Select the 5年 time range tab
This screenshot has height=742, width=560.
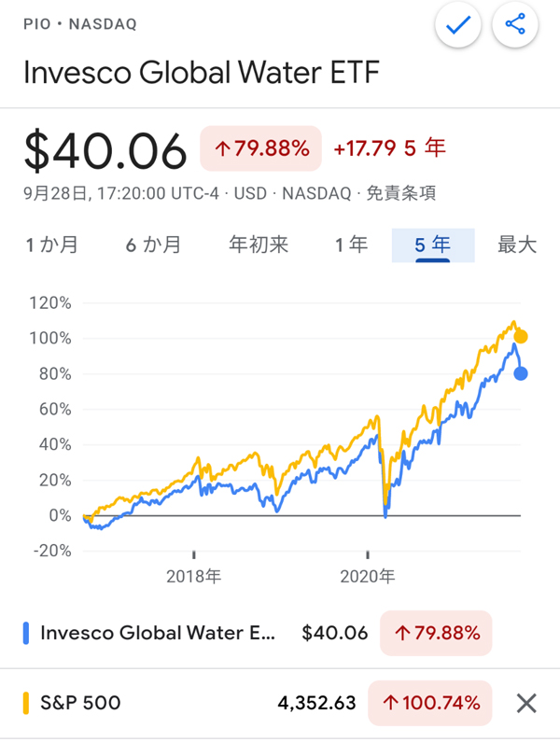[x=432, y=245]
